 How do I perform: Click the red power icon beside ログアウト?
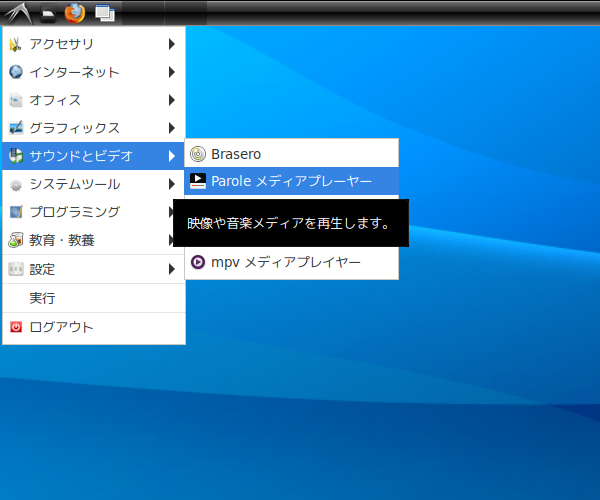[x=16, y=327]
